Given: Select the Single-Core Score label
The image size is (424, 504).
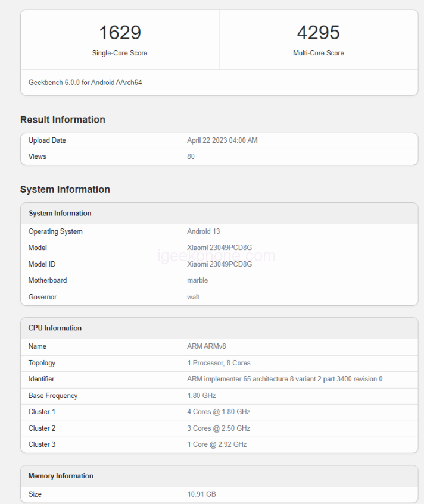Looking at the screenshot, I should (120, 53).
